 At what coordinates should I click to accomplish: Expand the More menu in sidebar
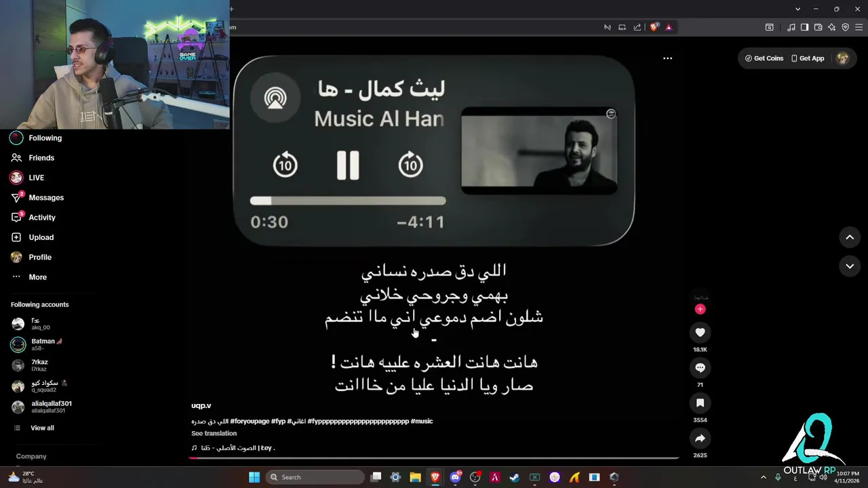(x=29, y=277)
